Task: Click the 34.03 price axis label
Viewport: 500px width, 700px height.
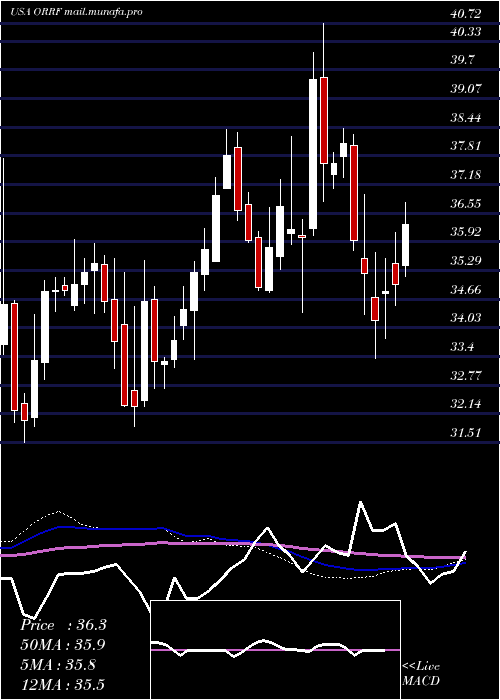Action: (466, 317)
